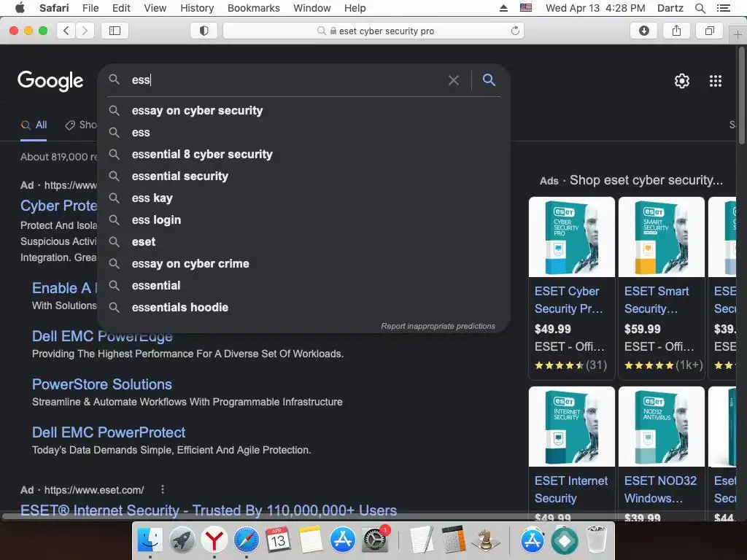Image resolution: width=747 pixels, height=560 pixels.
Task: Open TextEdit in the Dock
Action: point(421,540)
